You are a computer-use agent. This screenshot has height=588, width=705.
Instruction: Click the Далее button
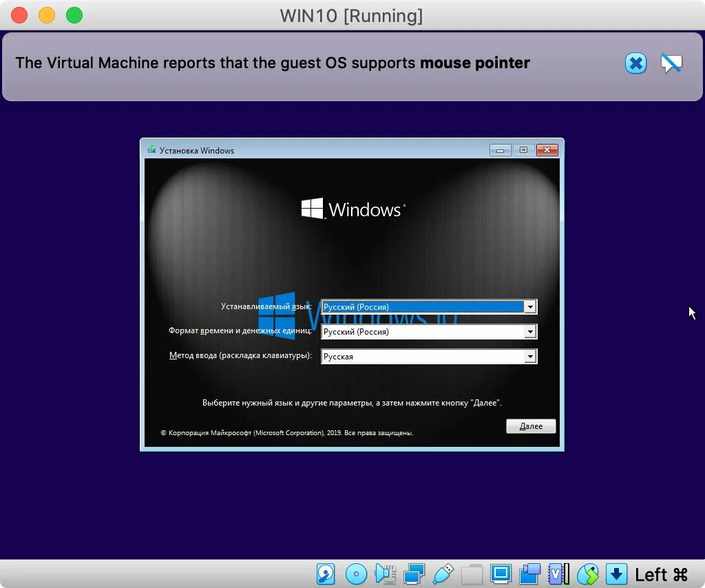[531, 426]
